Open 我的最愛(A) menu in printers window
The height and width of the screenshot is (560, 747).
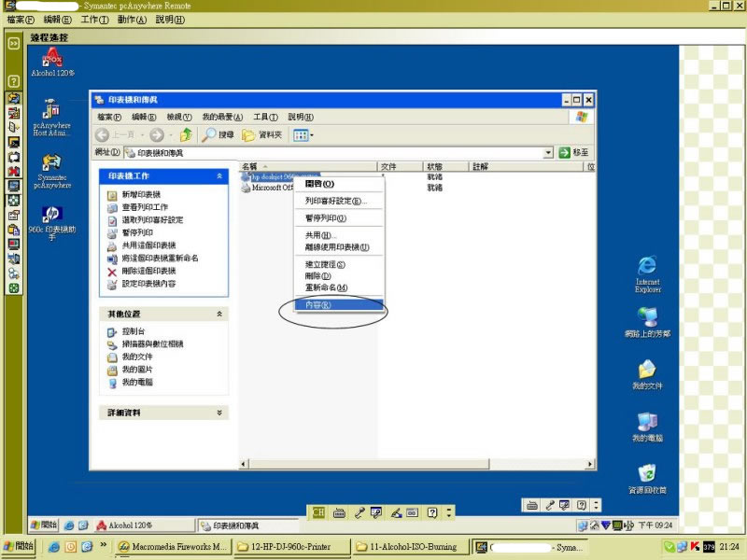pos(222,118)
